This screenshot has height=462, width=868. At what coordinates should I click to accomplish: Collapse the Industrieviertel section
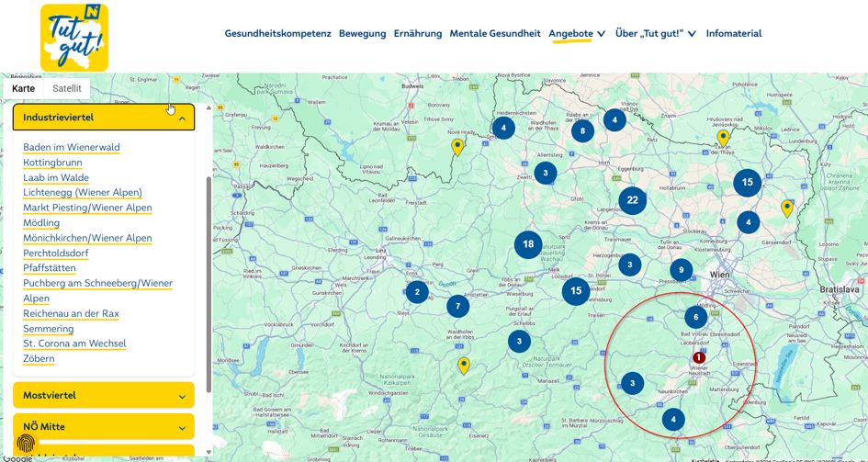tap(104, 118)
